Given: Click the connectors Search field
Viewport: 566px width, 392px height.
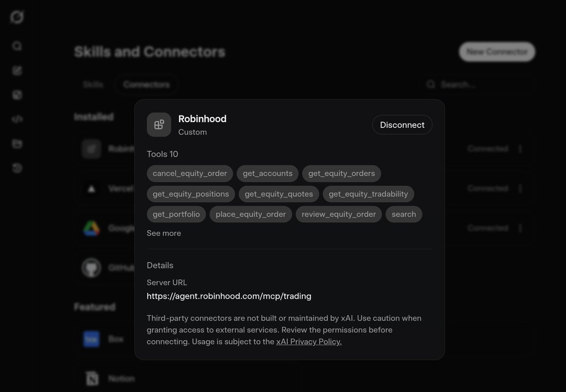Looking at the screenshot, I should pos(478,84).
